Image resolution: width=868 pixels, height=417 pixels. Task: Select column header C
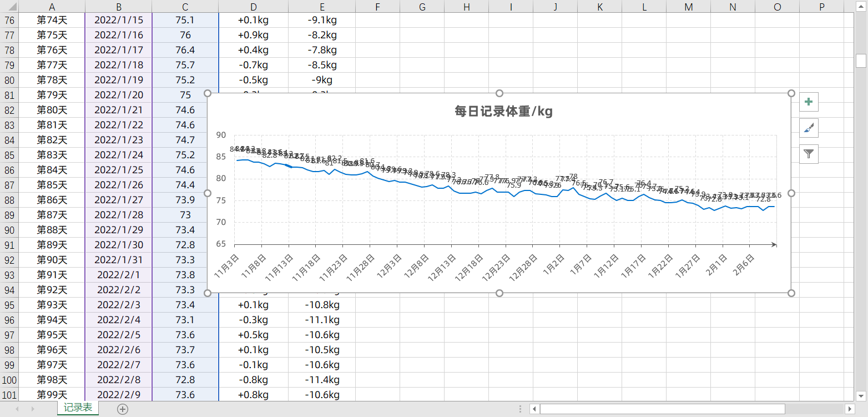185,7
